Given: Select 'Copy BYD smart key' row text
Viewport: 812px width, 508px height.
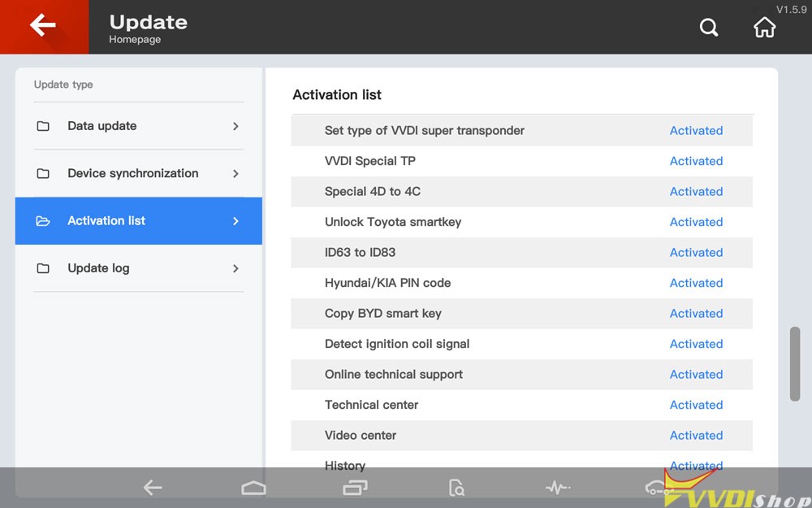Looking at the screenshot, I should [x=382, y=314].
